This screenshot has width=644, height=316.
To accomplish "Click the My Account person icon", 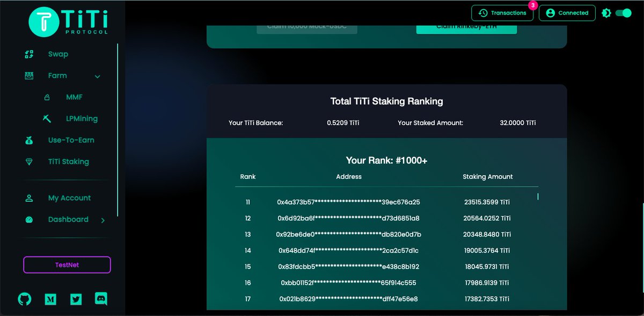I will (30, 198).
